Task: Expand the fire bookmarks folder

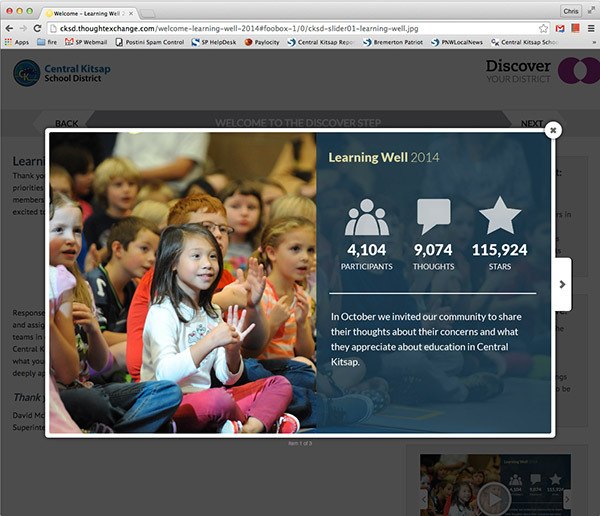Action: 47,42
